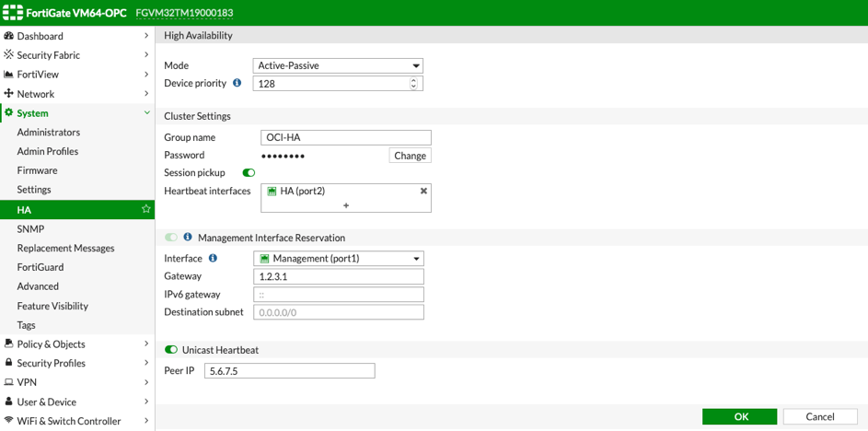868x431 pixels.
Task: Click the favorite star next to HA
Action: [x=145, y=210]
